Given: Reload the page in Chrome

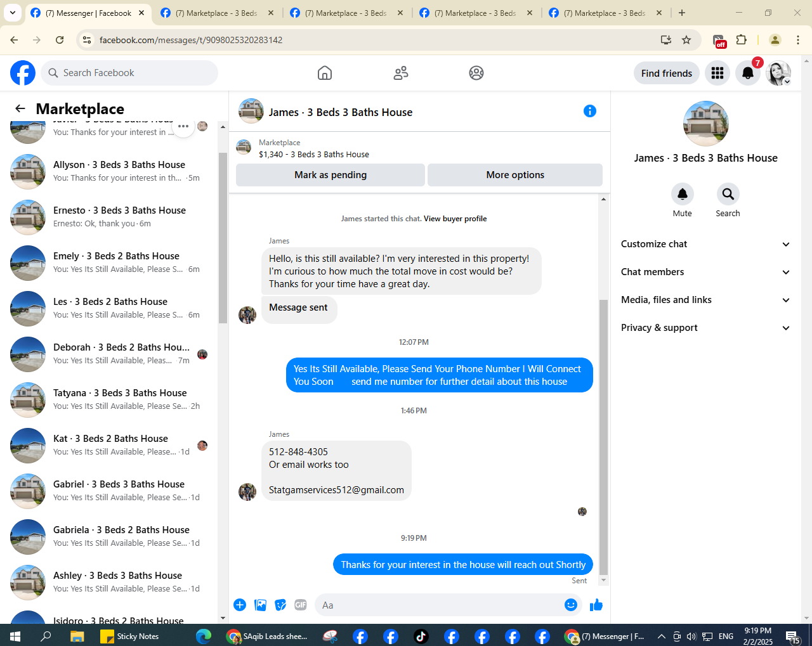Looking at the screenshot, I should [60, 40].
